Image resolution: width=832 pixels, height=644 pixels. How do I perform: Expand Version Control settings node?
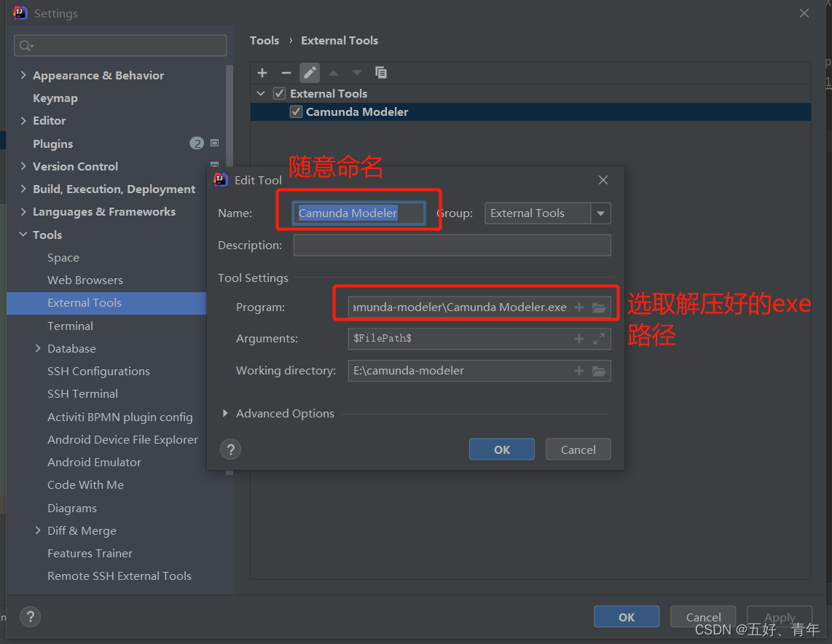coord(23,166)
